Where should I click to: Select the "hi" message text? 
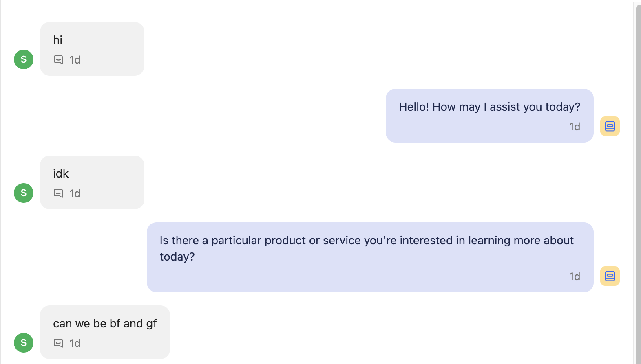58,40
